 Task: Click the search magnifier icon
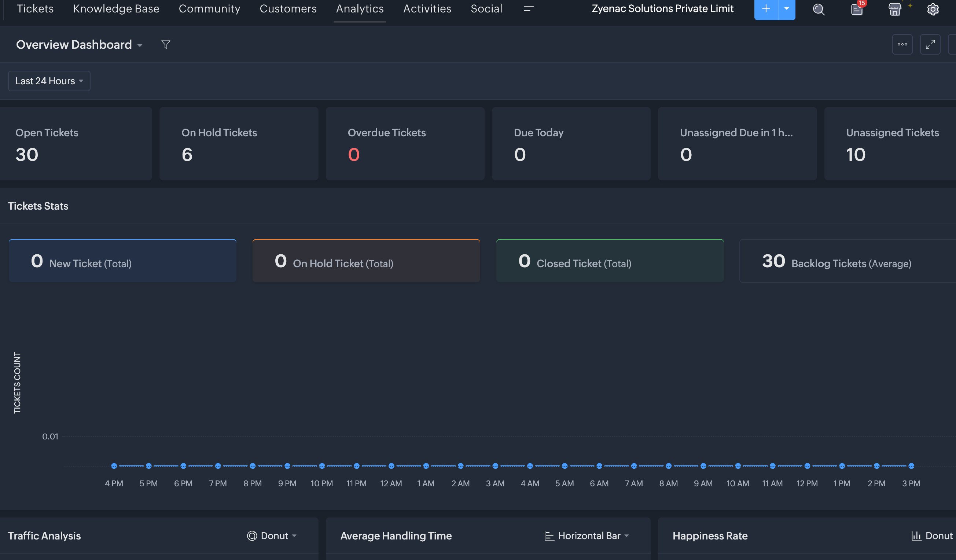(819, 9)
